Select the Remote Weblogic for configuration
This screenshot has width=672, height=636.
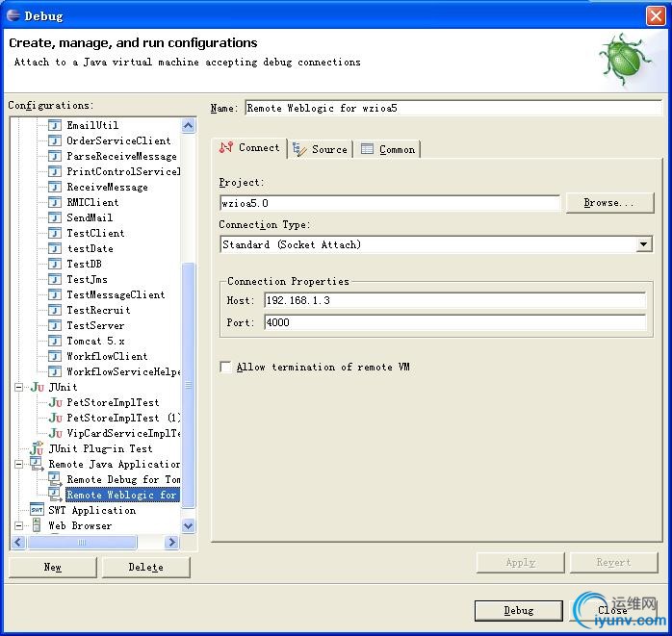(121, 495)
